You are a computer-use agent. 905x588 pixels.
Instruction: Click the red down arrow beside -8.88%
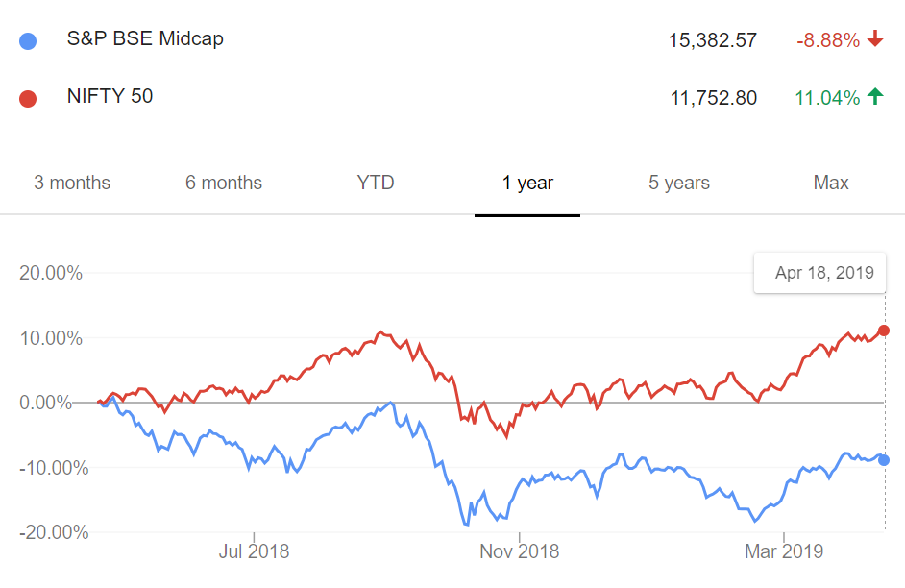(x=874, y=39)
